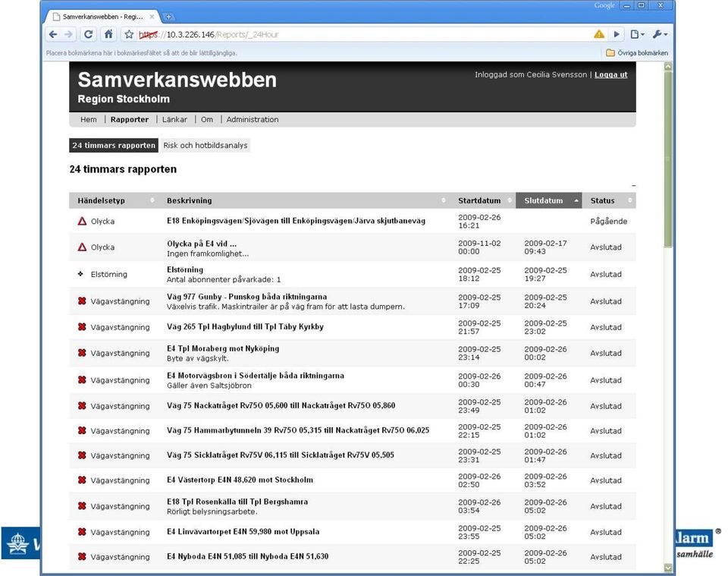Sort table by Status column
The width and height of the screenshot is (728, 576).
click(x=609, y=200)
